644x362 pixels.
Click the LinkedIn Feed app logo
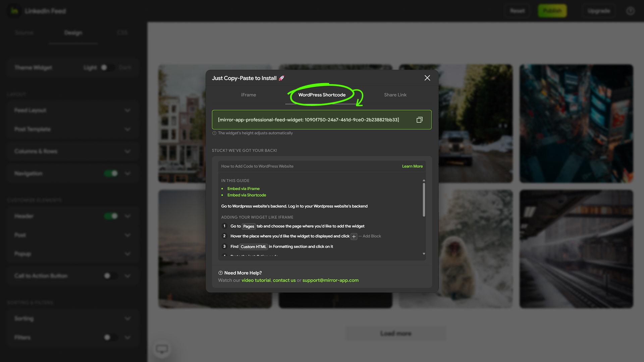point(13,11)
